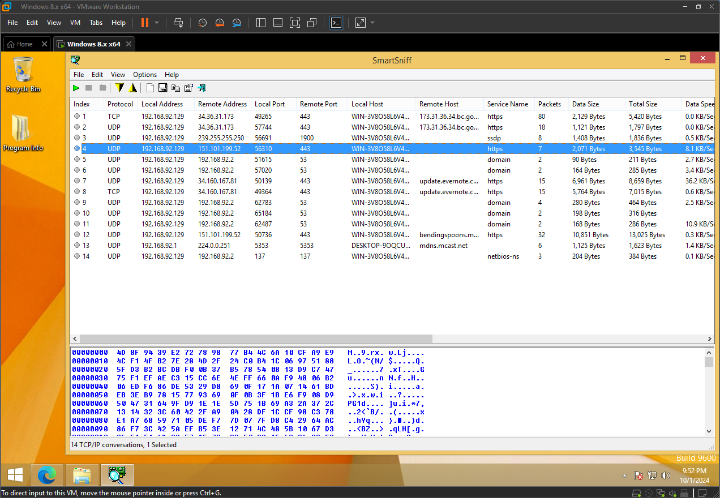The image size is (720, 498).
Task: Open the clock showing 9:52 PM
Action: coord(694,476)
